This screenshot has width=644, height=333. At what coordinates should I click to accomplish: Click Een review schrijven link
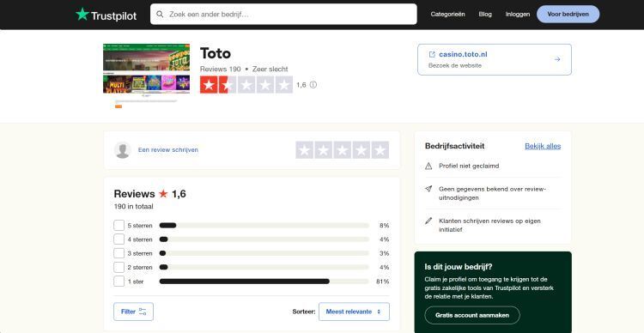pos(168,150)
